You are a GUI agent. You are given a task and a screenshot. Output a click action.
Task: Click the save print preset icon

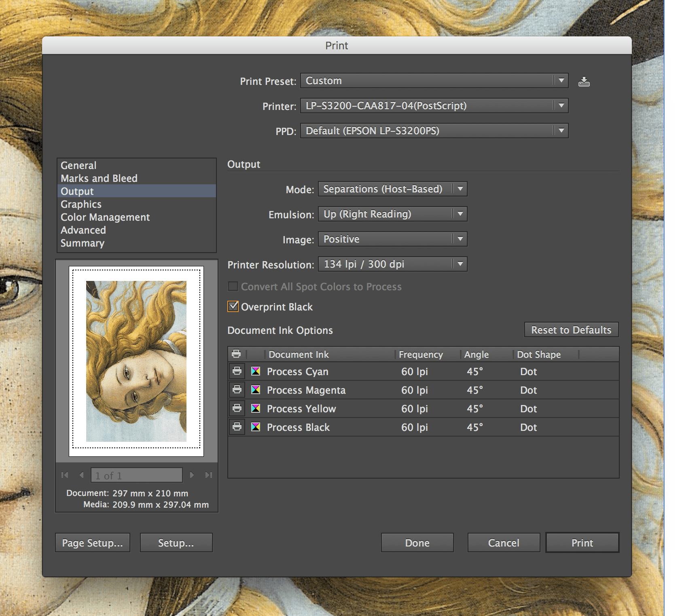pyautogui.click(x=584, y=82)
